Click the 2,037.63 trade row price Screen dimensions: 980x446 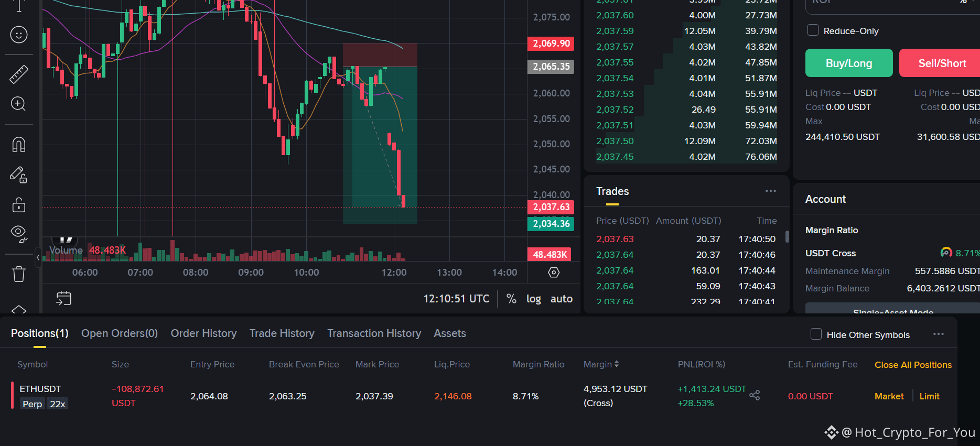coord(615,239)
